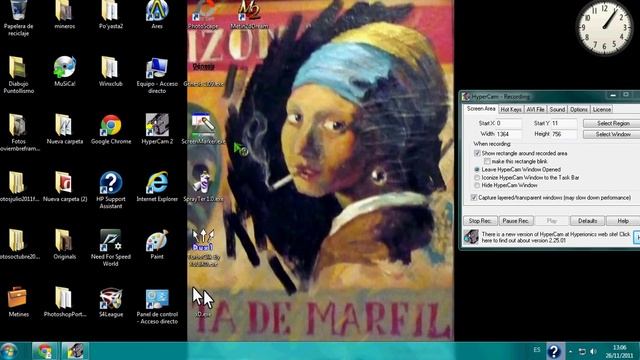Click the new HyperCam version notice

click(x=555, y=237)
